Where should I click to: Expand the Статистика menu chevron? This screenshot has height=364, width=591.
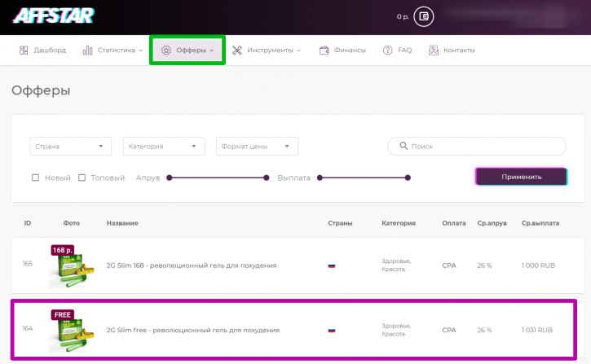140,50
